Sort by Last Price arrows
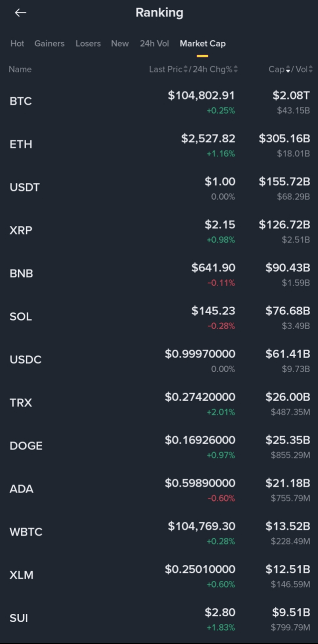318x644 pixels. coord(186,69)
